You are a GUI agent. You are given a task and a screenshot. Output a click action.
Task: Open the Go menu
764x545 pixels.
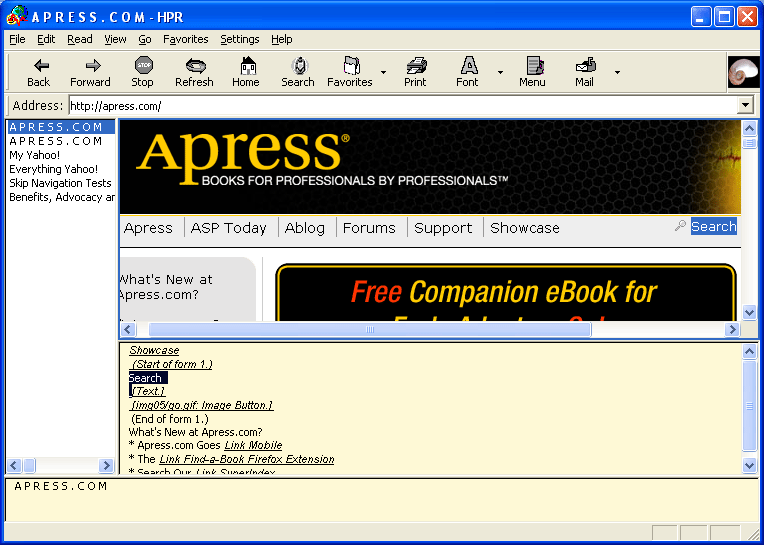point(145,39)
